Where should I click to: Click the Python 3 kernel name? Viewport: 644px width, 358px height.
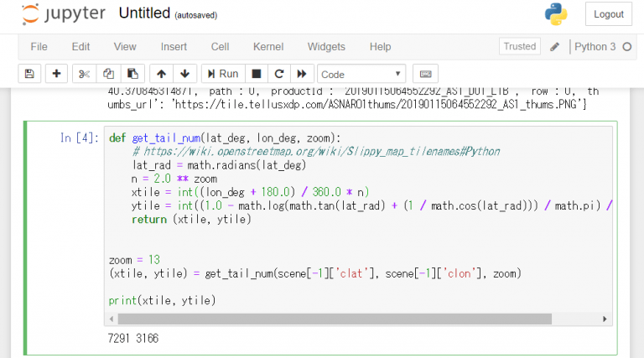pyautogui.click(x=595, y=47)
